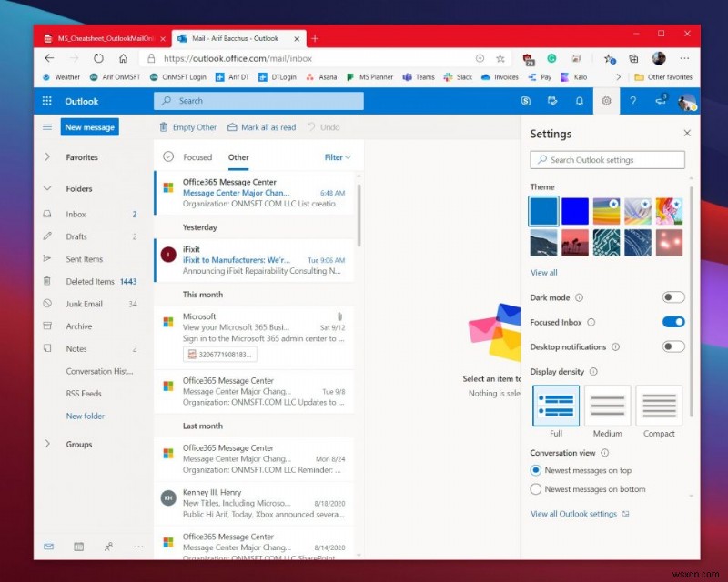Click the Search Outlook settings field

607,159
